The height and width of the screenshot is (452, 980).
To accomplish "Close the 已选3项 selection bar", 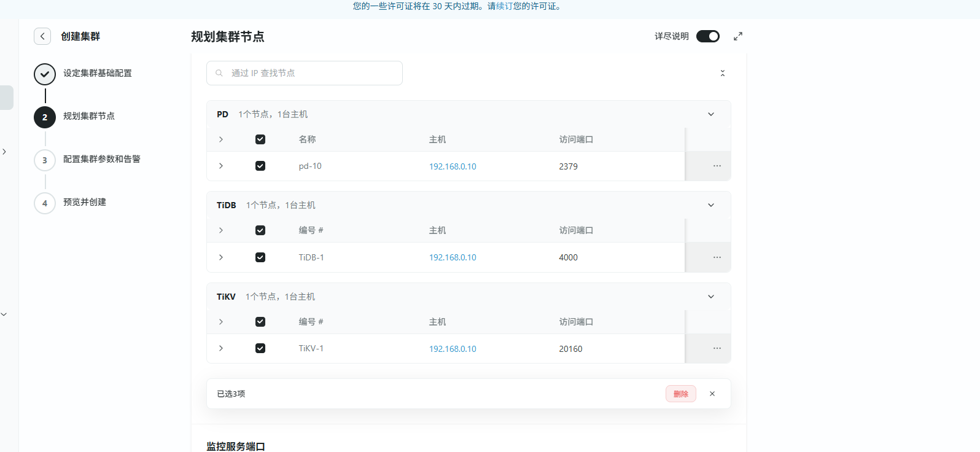I will tap(712, 394).
